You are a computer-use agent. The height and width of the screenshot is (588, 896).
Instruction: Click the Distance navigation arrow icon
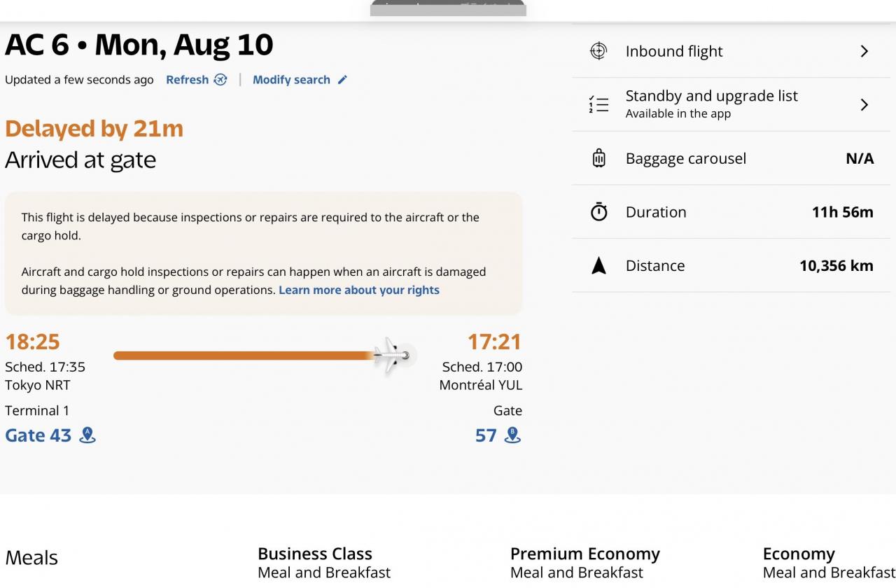click(598, 266)
